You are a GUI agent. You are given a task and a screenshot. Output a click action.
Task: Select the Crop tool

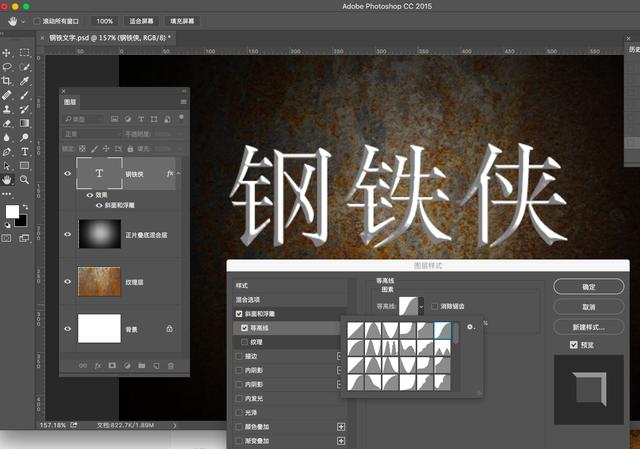(7, 81)
